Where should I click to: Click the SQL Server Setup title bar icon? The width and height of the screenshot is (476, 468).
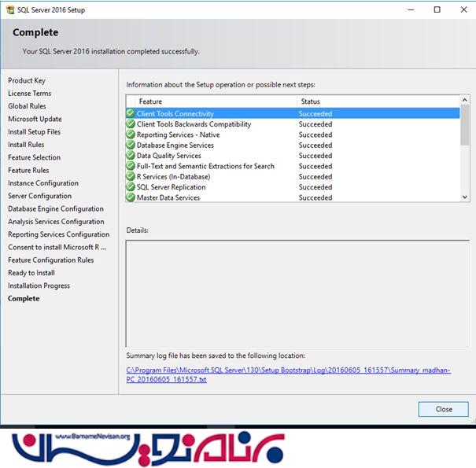pos(9,10)
